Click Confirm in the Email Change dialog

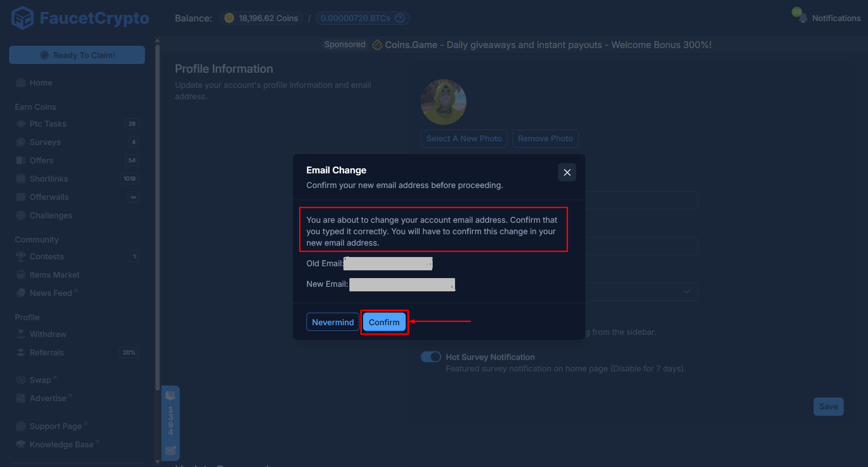coord(384,322)
